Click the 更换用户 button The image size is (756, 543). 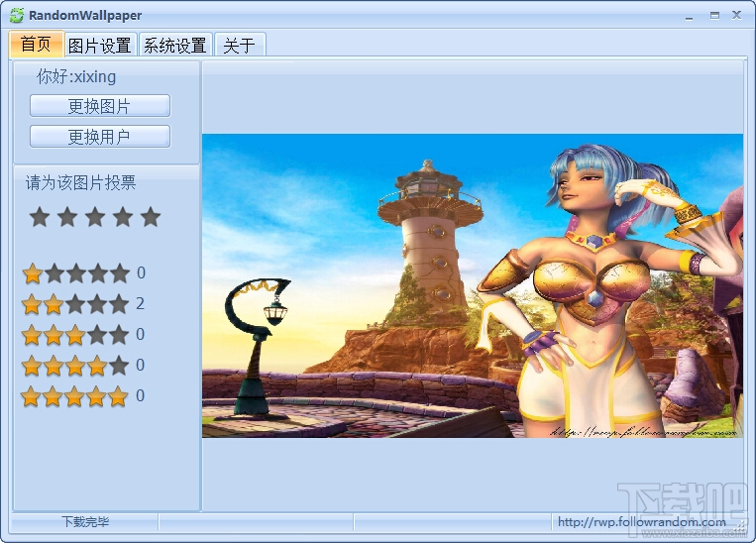point(100,137)
